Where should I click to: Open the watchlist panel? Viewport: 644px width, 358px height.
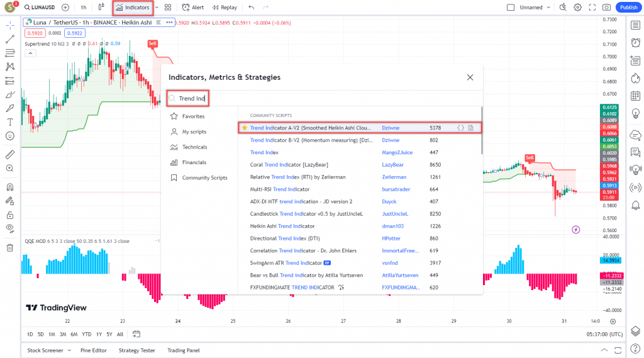click(x=635, y=26)
